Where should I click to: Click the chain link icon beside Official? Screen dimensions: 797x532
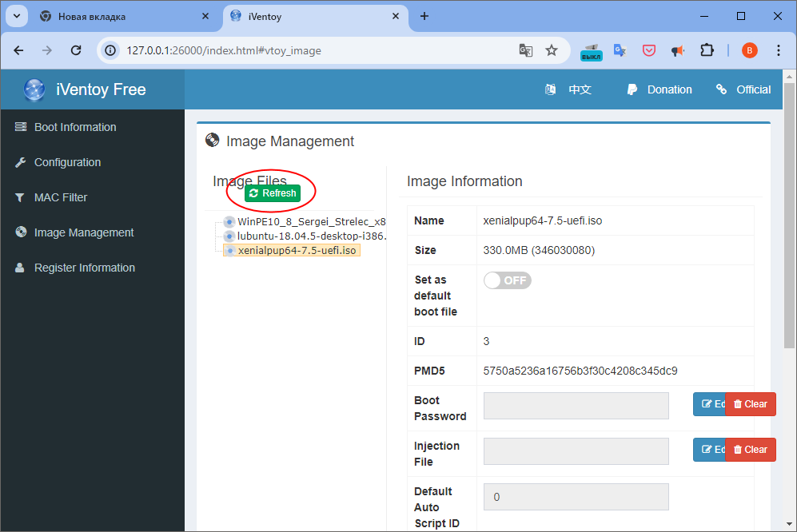pyautogui.click(x=721, y=89)
